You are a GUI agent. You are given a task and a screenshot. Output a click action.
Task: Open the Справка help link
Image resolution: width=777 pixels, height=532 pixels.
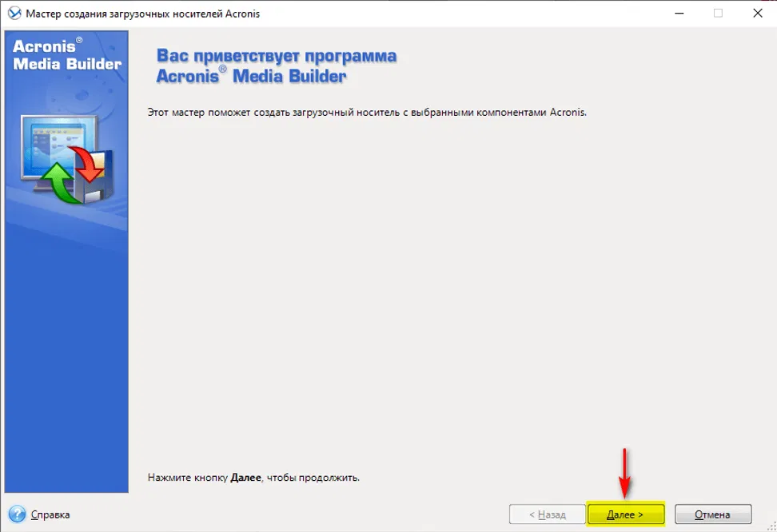coord(50,514)
